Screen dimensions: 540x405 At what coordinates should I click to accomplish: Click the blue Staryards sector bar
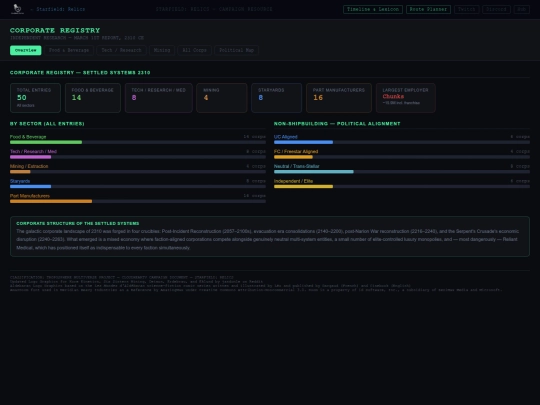tap(30, 187)
